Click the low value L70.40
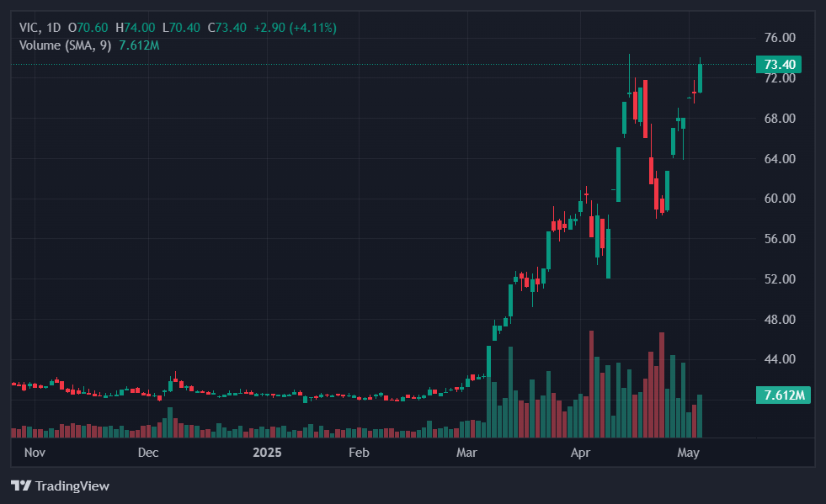The image size is (826, 504). tap(181, 28)
